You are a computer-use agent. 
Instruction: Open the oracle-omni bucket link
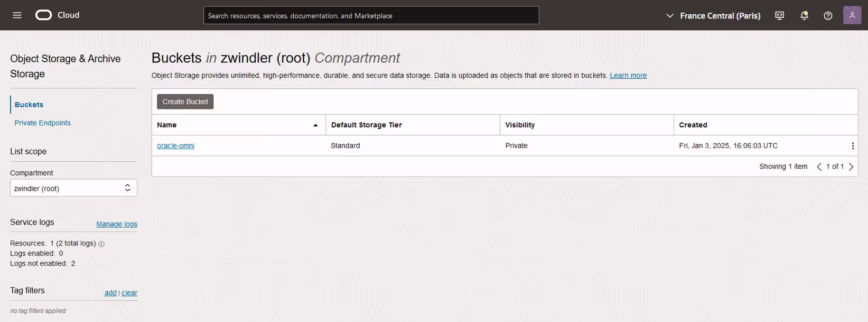click(175, 146)
